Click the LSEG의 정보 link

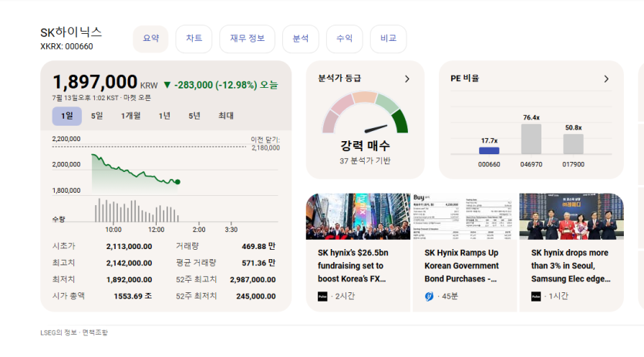click(59, 332)
